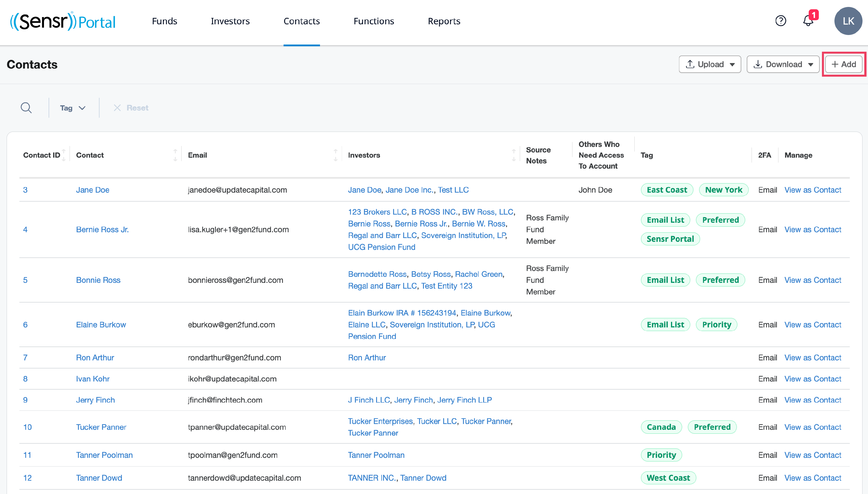Open 123 Brokers LLC investor
The height and width of the screenshot is (494, 868).
click(377, 212)
